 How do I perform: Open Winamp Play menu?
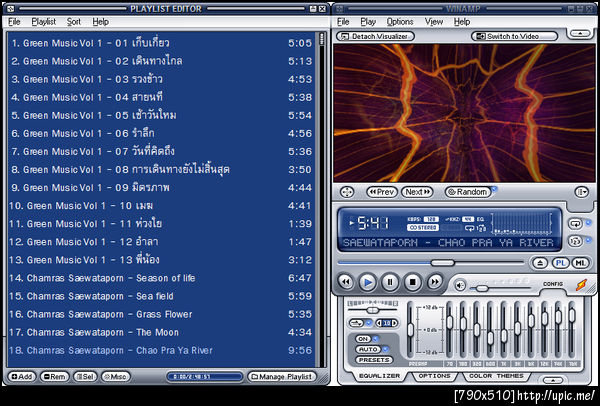[x=368, y=22]
